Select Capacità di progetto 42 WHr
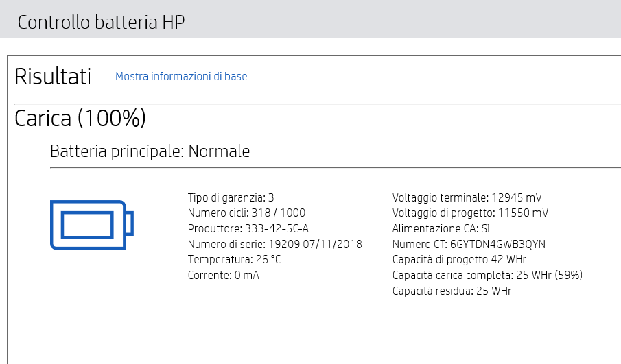This screenshot has width=621, height=364. pos(459,260)
